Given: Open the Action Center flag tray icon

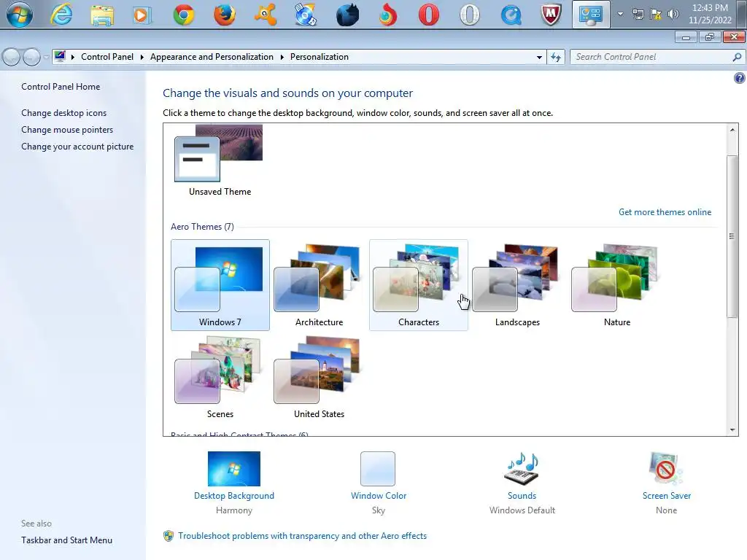Looking at the screenshot, I should pyautogui.click(x=656, y=14).
